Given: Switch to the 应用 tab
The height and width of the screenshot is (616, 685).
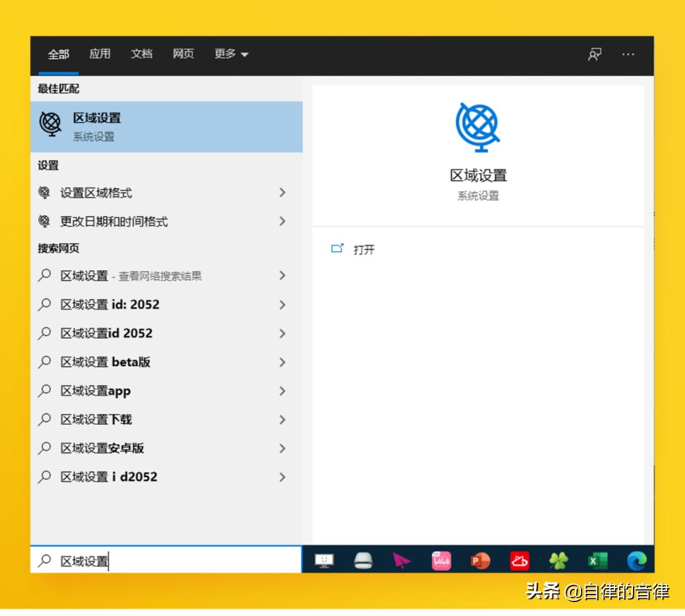Looking at the screenshot, I should point(100,54).
